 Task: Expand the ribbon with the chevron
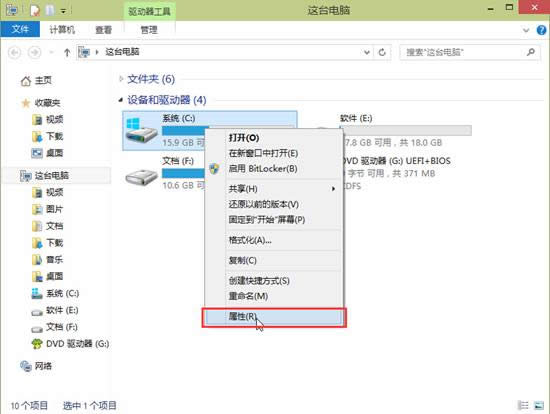[x=526, y=30]
